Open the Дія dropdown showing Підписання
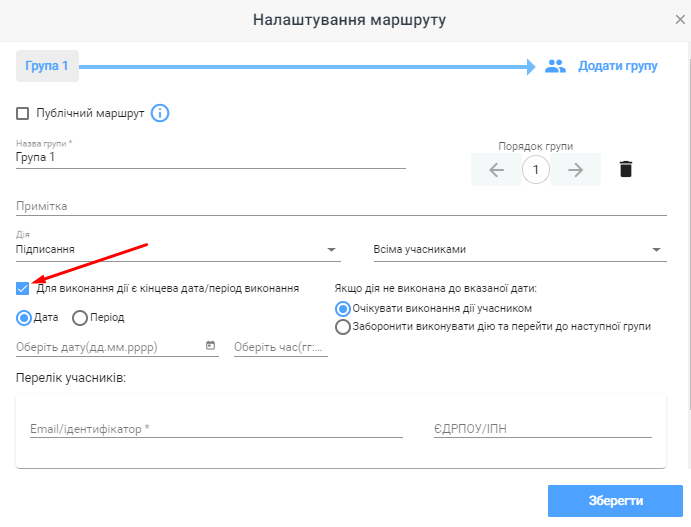691x527 pixels. coord(178,249)
